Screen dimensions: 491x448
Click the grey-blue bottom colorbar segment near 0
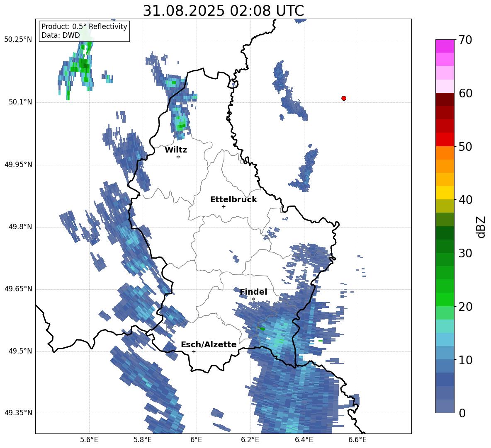pyautogui.click(x=445, y=406)
